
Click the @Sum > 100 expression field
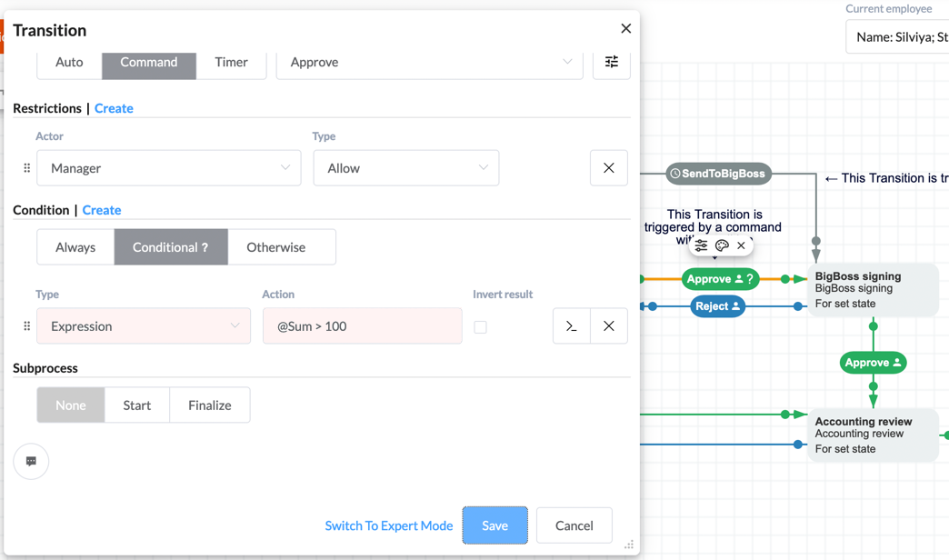click(x=362, y=325)
